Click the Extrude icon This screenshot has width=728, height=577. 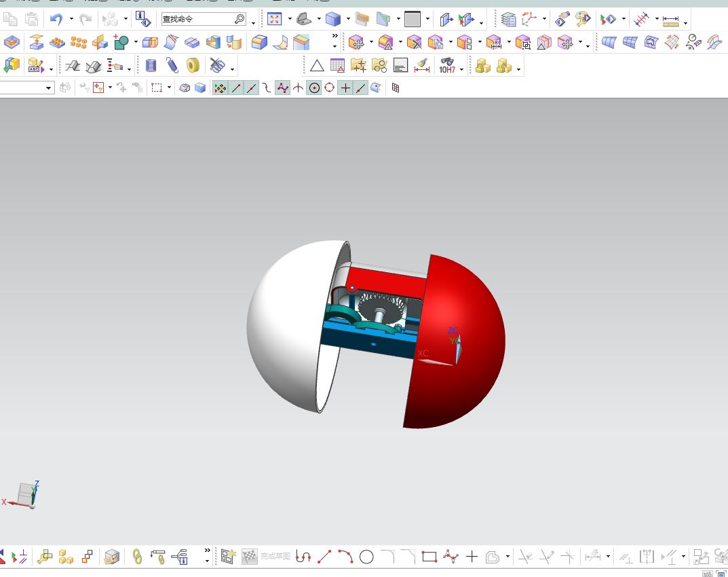click(x=36, y=42)
